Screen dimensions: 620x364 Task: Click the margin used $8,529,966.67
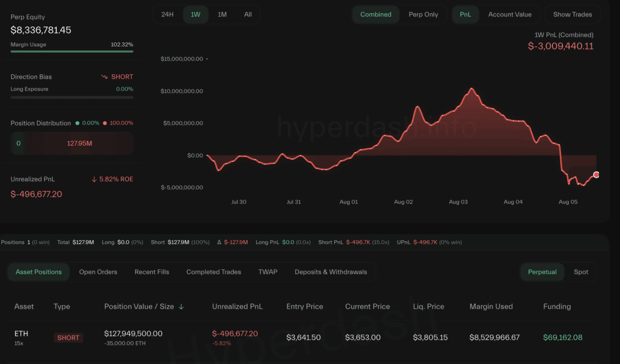pos(494,337)
